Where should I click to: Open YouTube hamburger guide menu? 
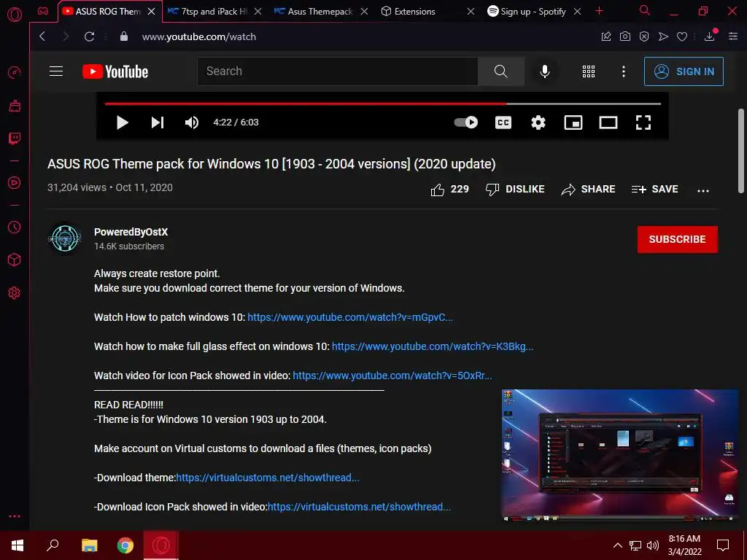point(56,71)
